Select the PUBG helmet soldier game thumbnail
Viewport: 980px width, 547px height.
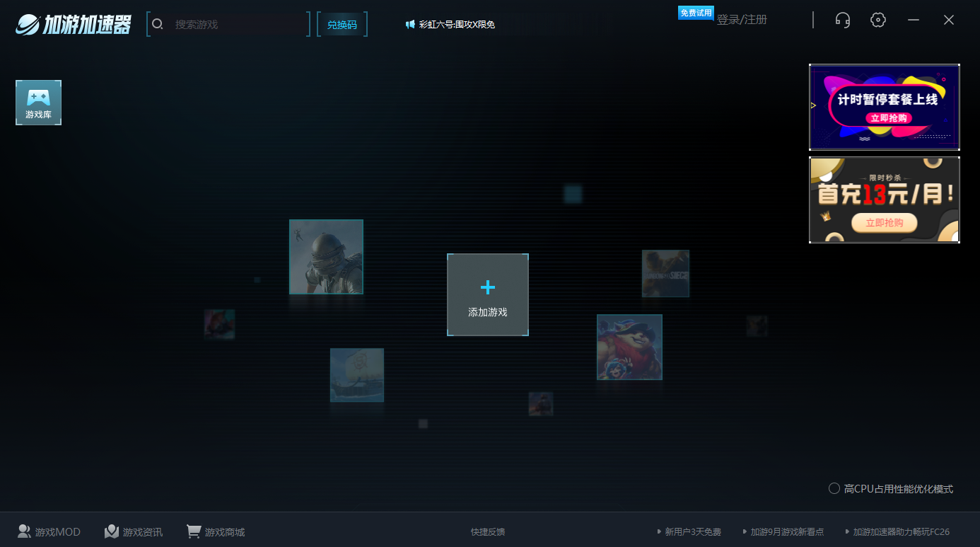(326, 257)
